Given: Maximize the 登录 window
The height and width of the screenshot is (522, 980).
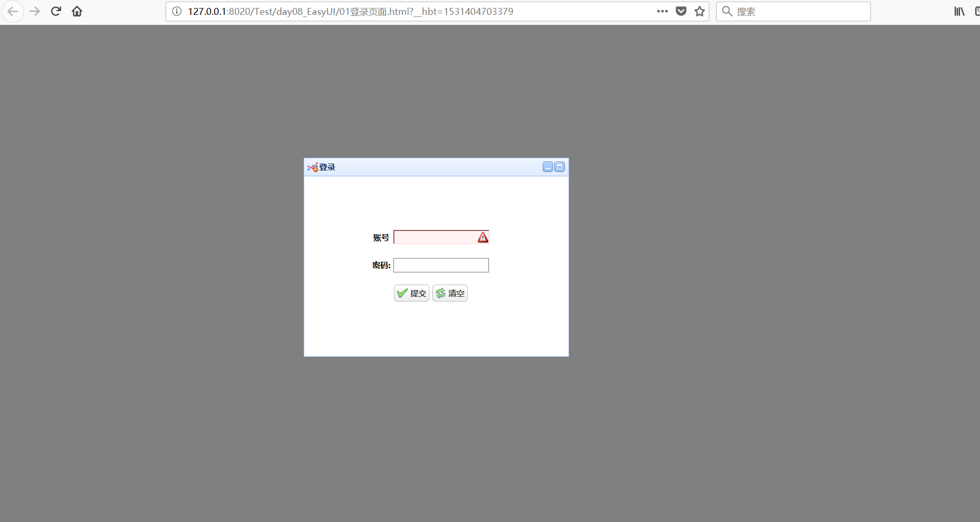Looking at the screenshot, I should tap(560, 167).
